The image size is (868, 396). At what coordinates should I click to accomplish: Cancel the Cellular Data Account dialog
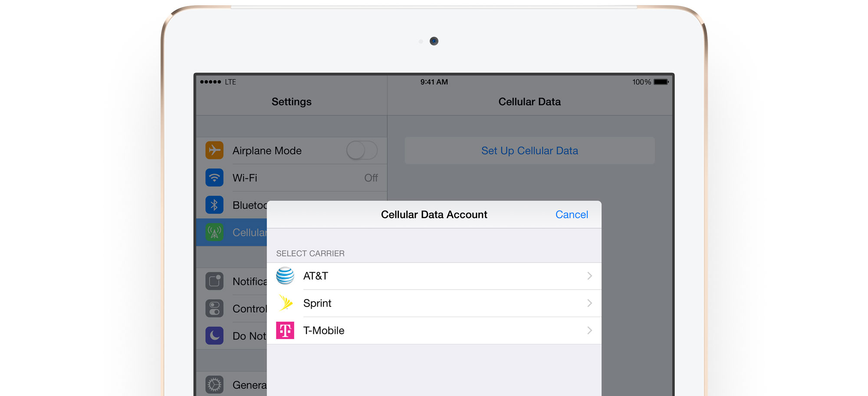[572, 214]
